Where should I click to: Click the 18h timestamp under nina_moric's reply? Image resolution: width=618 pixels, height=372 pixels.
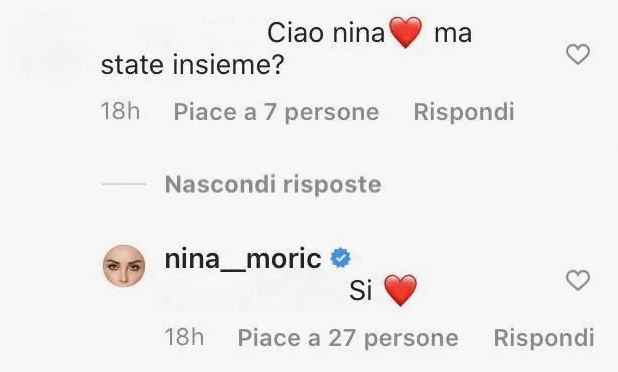[184, 337]
